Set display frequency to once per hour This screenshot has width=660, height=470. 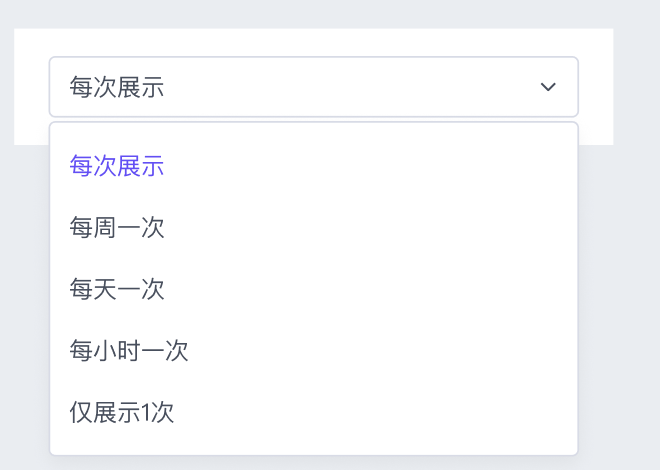(x=129, y=351)
